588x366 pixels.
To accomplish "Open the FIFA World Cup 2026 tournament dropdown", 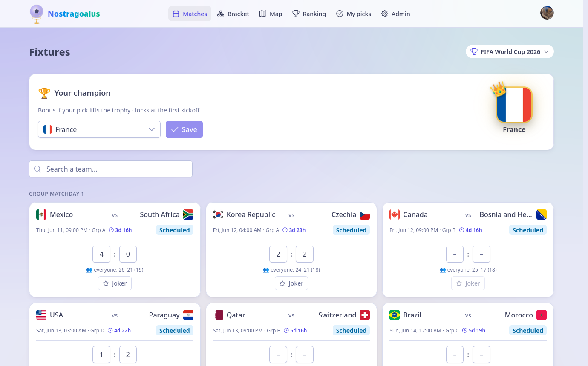I will 510,51.
